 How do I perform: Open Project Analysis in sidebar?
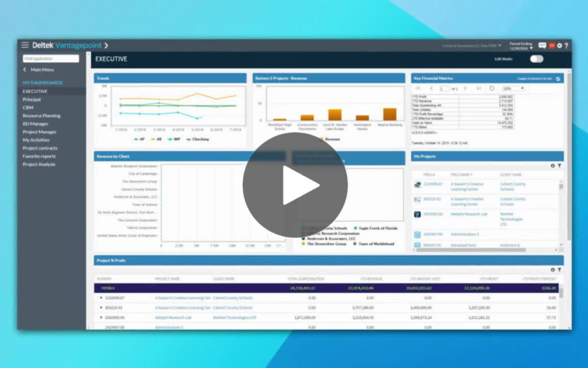click(39, 165)
